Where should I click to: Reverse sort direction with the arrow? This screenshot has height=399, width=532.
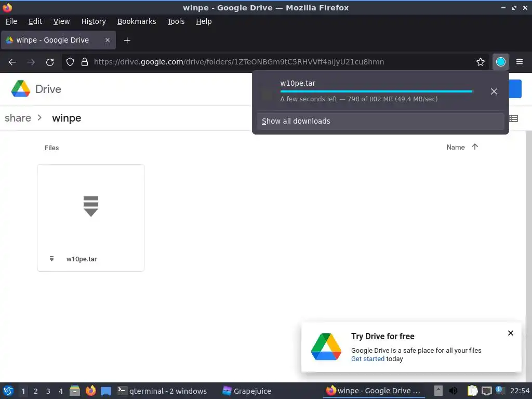click(x=475, y=147)
